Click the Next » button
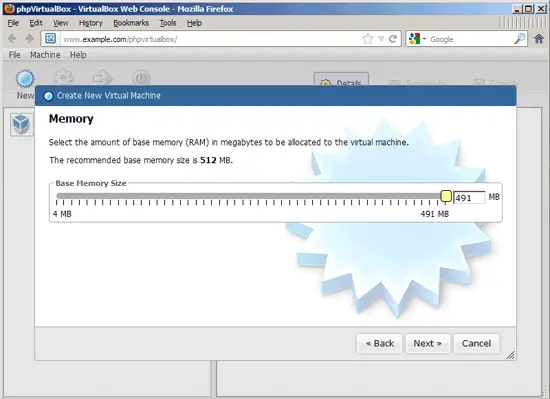The image size is (550, 399). click(427, 343)
